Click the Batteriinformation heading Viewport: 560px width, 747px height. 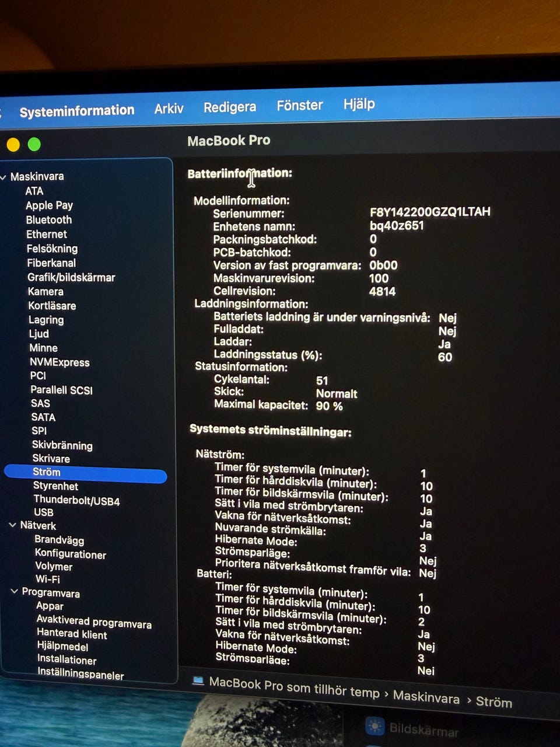click(x=240, y=173)
